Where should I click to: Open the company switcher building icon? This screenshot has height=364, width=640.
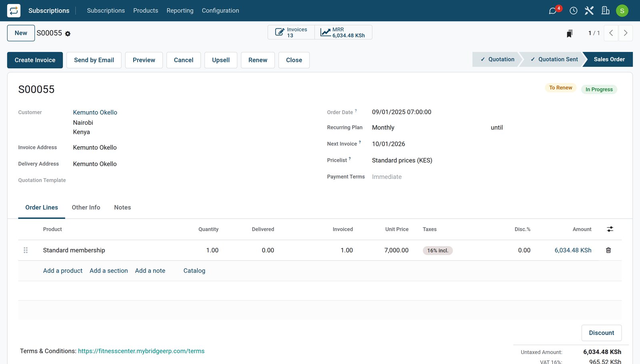[x=606, y=10]
